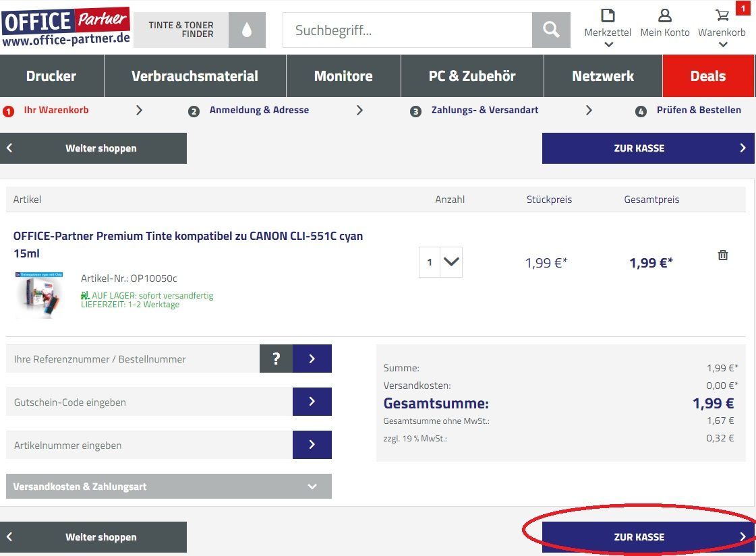Expand the Merkzettel dropdown chevron
Screen dimensions: 756x556
(x=608, y=44)
